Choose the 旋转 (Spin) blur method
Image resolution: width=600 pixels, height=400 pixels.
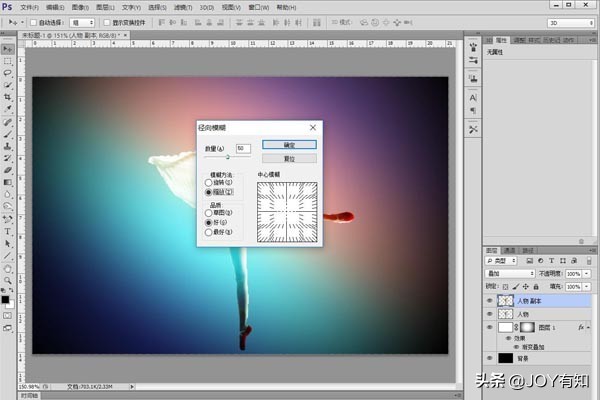(208, 182)
